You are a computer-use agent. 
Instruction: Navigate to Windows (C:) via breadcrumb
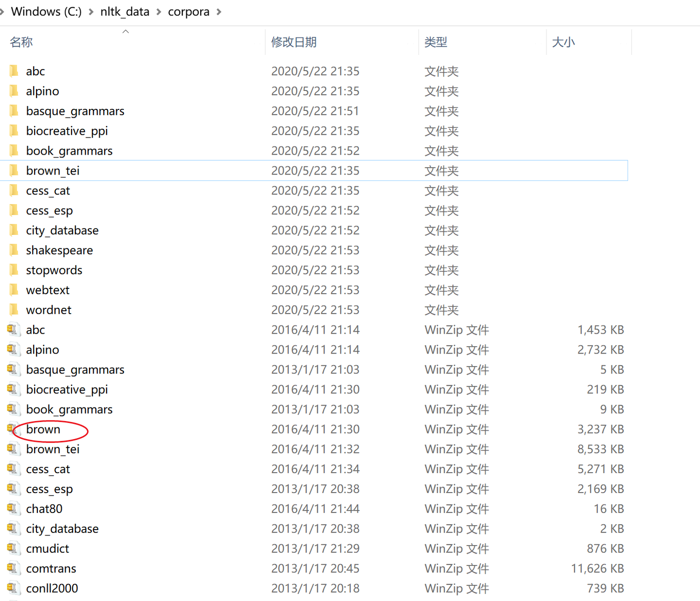click(46, 11)
